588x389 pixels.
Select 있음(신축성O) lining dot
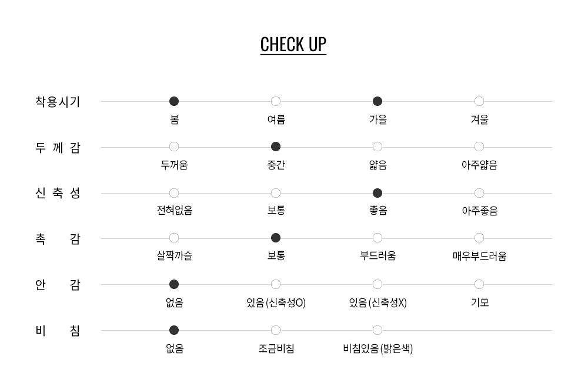click(x=276, y=284)
